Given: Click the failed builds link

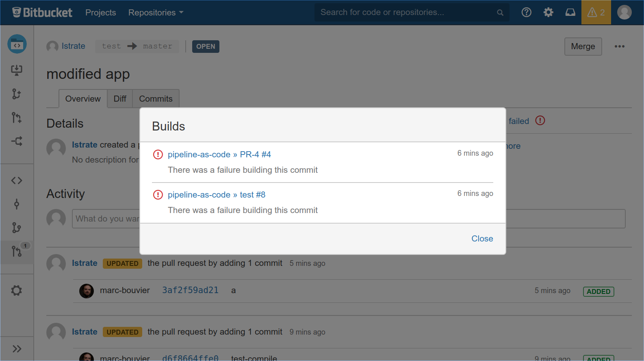Looking at the screenshot, I should [519, 121].
